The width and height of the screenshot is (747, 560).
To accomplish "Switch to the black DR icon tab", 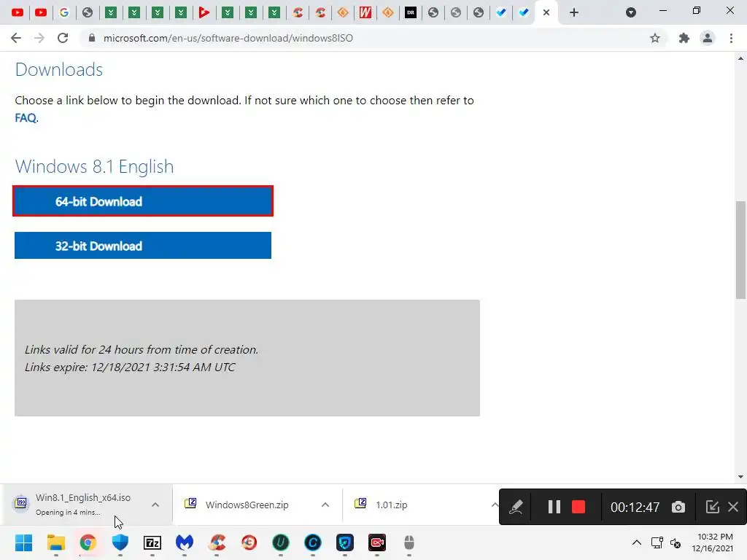I will pos(411,12).
